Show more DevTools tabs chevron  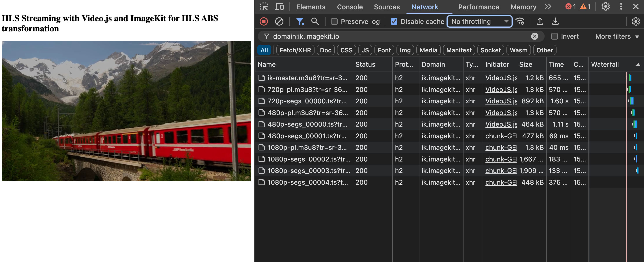pos(548,7)
